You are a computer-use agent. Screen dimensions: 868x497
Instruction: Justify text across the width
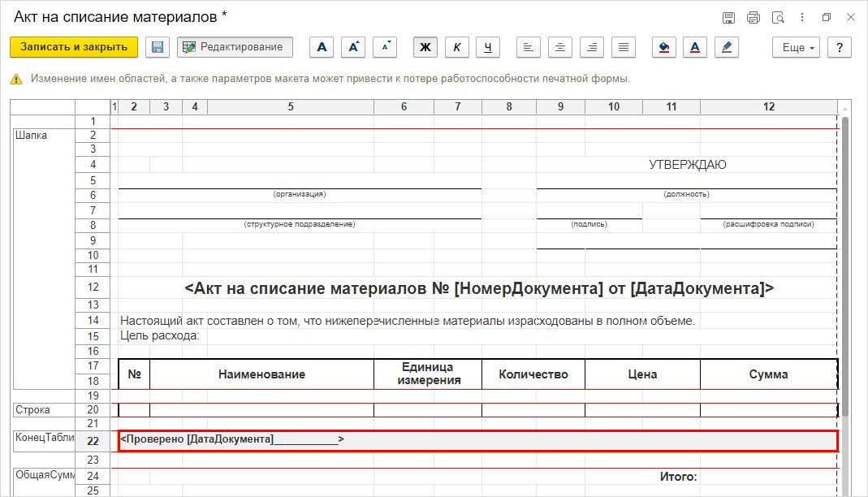pos(624,47)
